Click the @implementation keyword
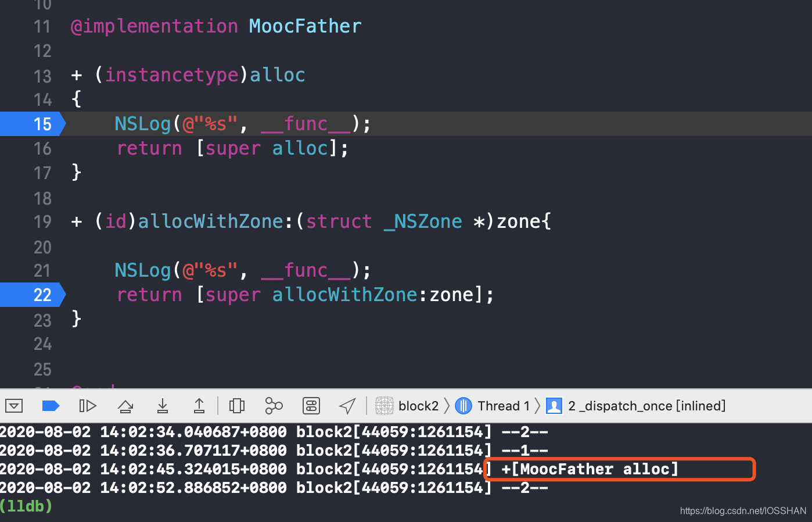Viewport: 812px width, 522px height. click(154, 26)
